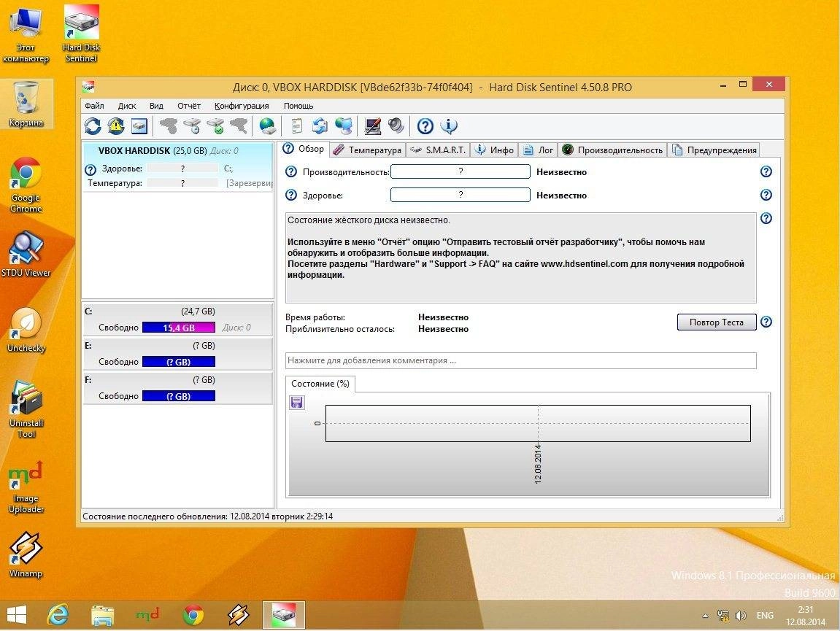The width and height of the screenshot is (840, 631).
Task: Open the Диск menu
Action: (x=127, y=106)
